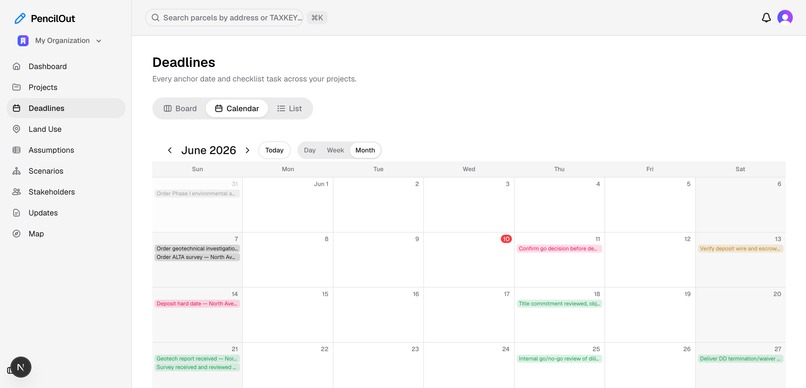Open 'Geotech report received' event
The width and height of the screenshot is (806, 388).
click(x=197, y=359)
